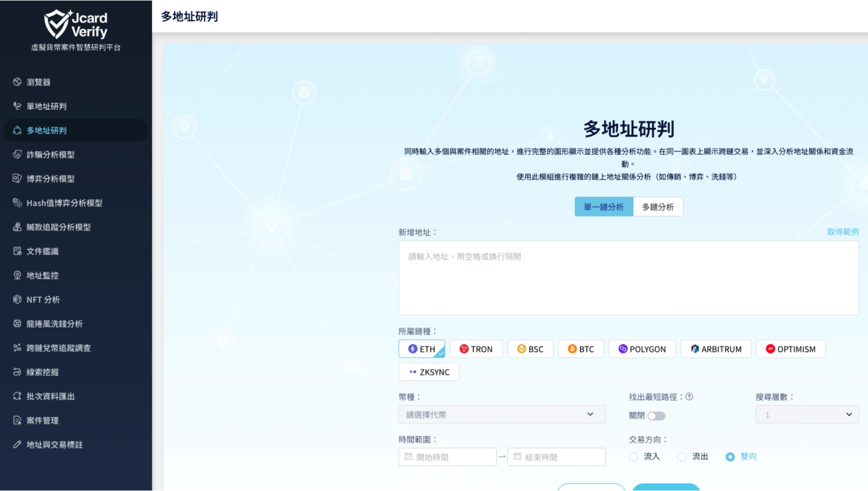Click the Jcard Verify logo
The image size is (868, 491).
pos(76,24)
